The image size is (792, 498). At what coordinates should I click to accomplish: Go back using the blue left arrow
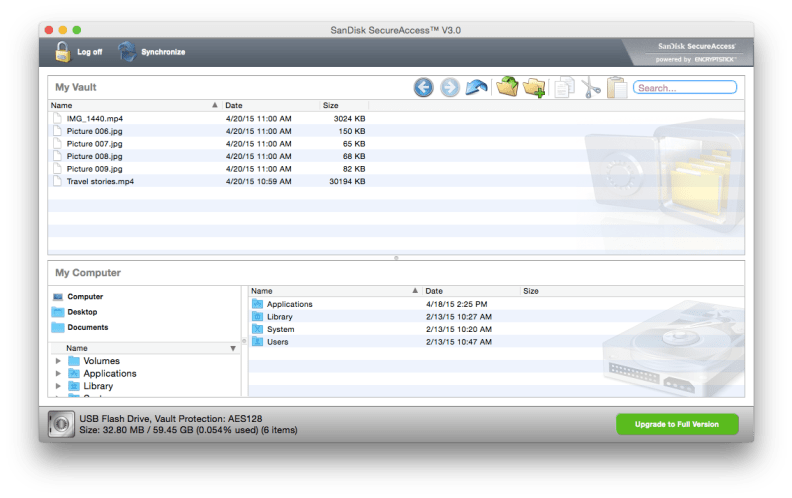423,87
